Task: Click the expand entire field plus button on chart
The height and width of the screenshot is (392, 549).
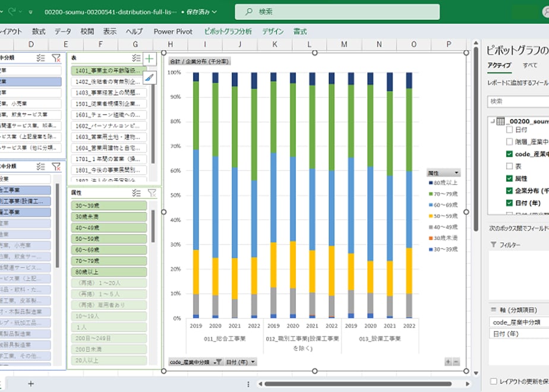Action: (448, 362)
